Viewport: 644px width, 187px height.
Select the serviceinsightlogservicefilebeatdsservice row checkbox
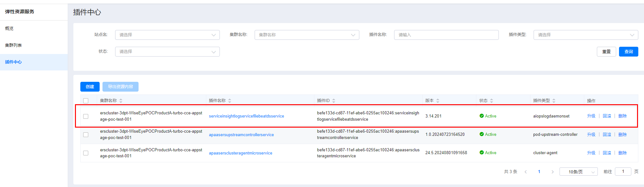coord(86,116)
